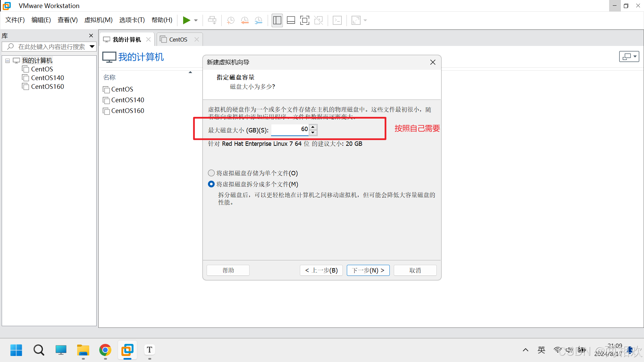The height and width of the screenshot is (362, 644).
Task: Open the console view terminal icon
Action: [337, 20]
